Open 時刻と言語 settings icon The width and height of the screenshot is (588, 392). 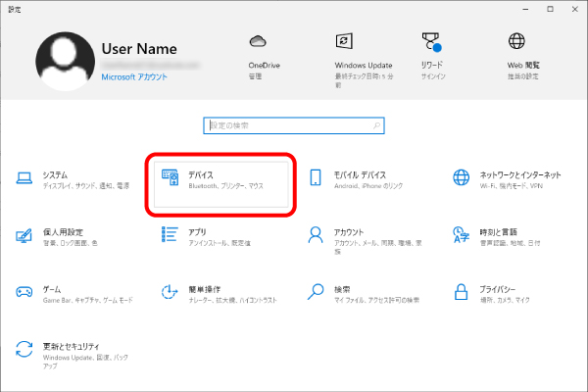[462, 235]
